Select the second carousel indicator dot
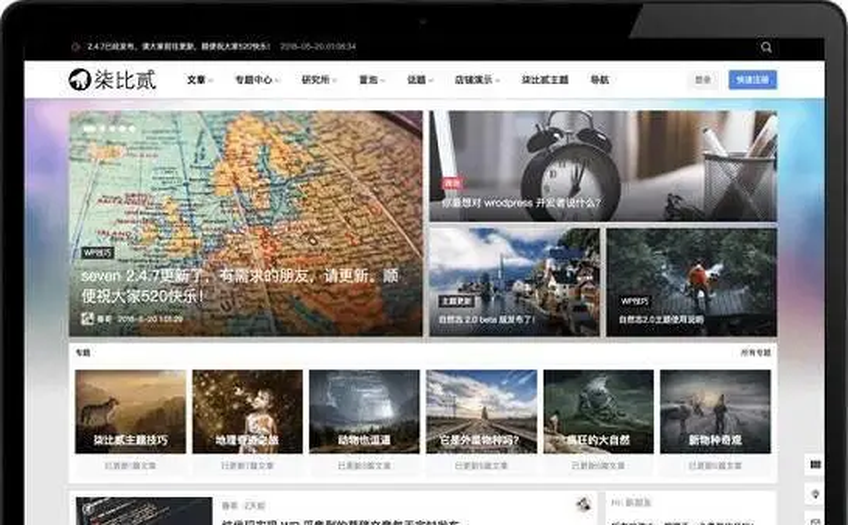 pyautogui.click(x=103, y=129)
